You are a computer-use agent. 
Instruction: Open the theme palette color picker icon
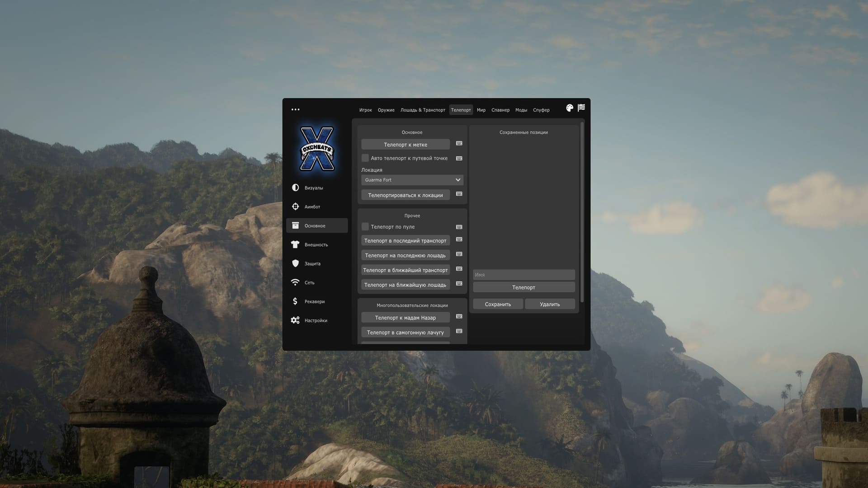569,108
